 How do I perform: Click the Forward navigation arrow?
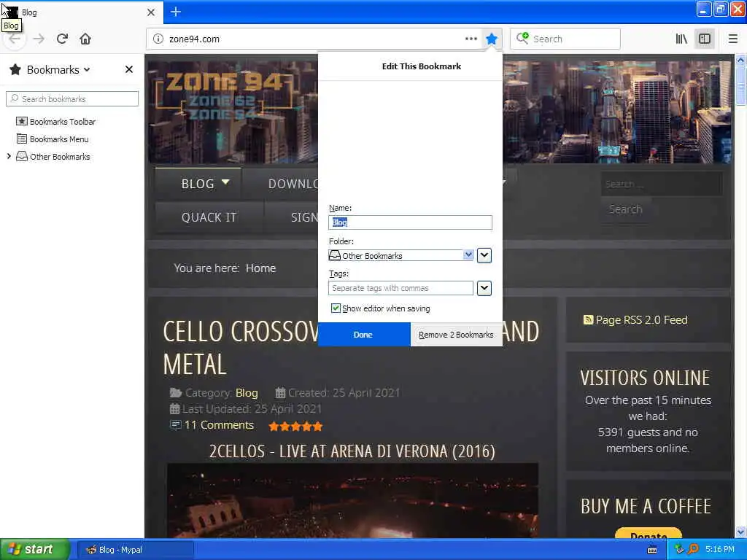click(39, 39)
